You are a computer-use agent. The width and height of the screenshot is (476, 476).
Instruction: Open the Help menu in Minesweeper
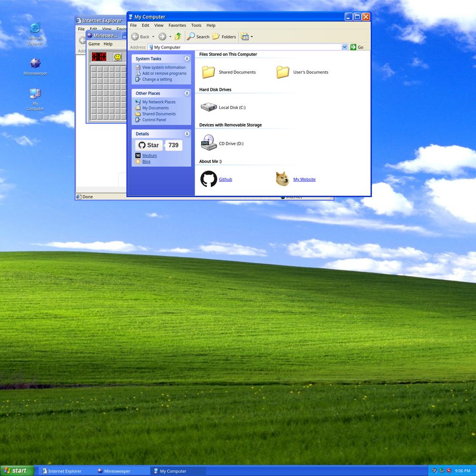(x=108, y=44)
